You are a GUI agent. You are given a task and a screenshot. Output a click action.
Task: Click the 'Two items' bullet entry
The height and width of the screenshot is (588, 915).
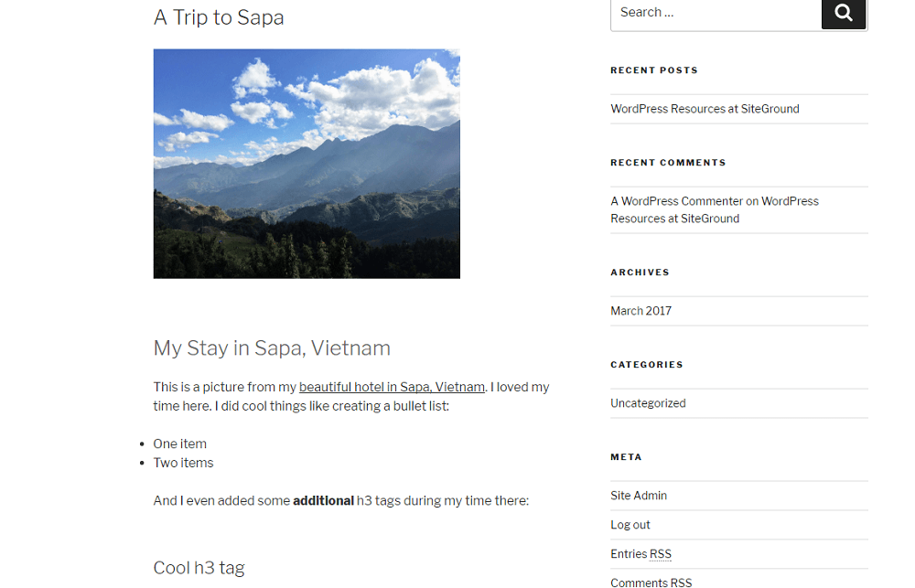point(183,463)
